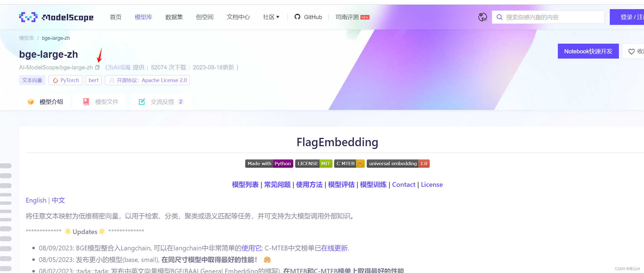Image resolution: width=644 pixels, height=273 pixels.
Task: Open 常见问题 link
Action: (277, 185)
